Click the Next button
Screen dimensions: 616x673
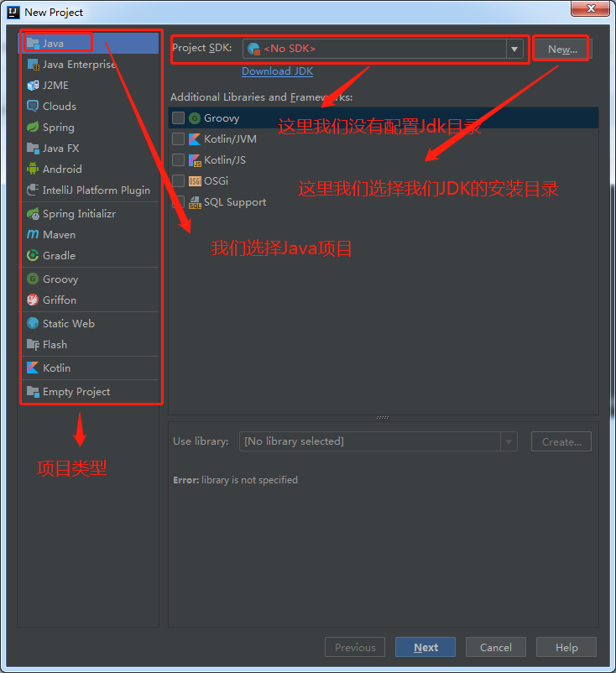pos(425,647)
